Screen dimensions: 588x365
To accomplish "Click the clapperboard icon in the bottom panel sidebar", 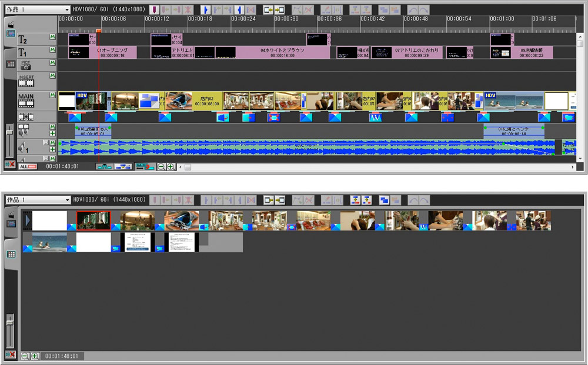I will pyautogui.click(x=11, y=215).
